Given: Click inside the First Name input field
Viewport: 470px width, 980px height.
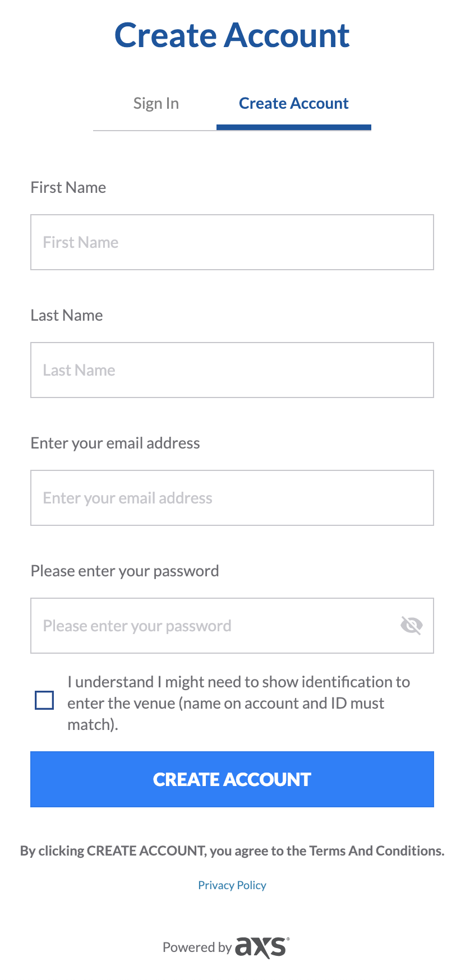Looking at the screenshot, I should point(232,242).
